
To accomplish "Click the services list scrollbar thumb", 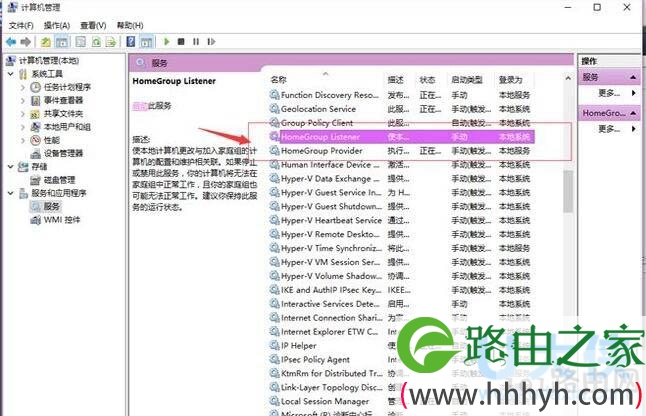I will (568, 192).
